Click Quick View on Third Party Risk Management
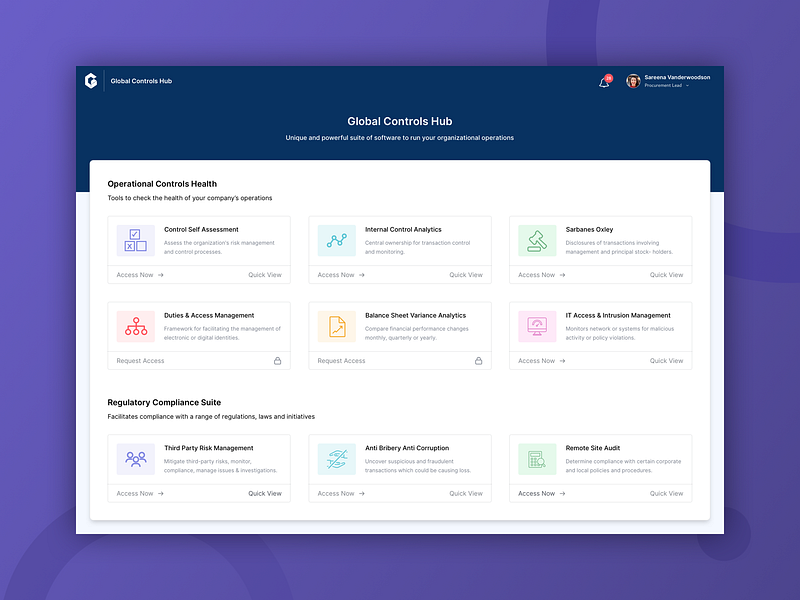This screenshot has width=800, height=600. tap(265, 493)
